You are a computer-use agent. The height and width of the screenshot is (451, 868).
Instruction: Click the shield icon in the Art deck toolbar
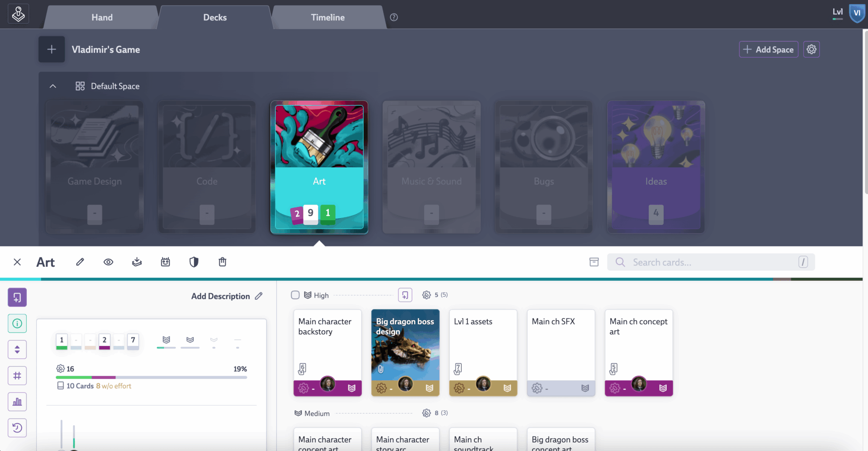coord(194,262)
